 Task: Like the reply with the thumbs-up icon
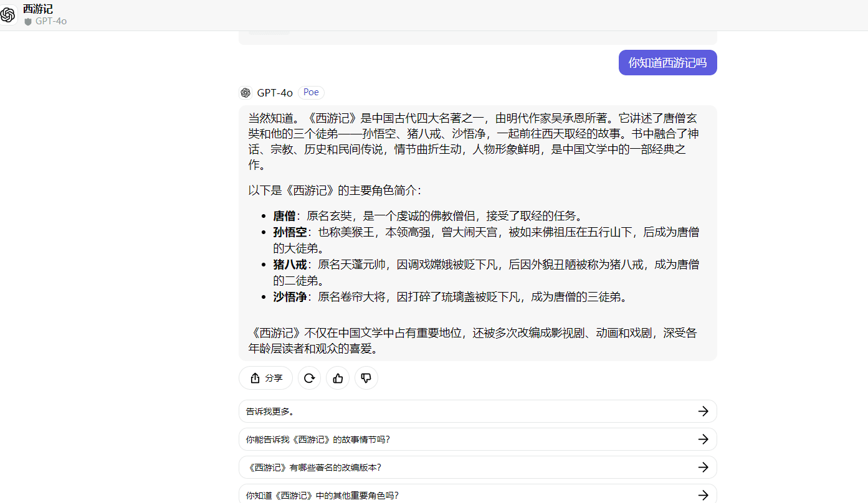pos(338,378)
